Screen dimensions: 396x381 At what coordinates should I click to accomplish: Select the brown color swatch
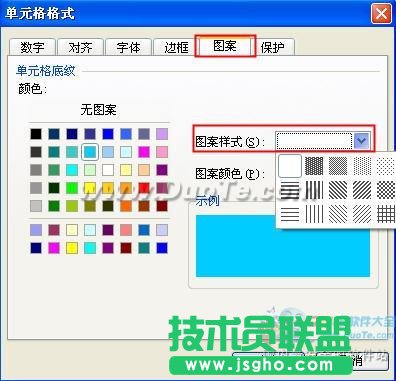click(x=144, y=206)
